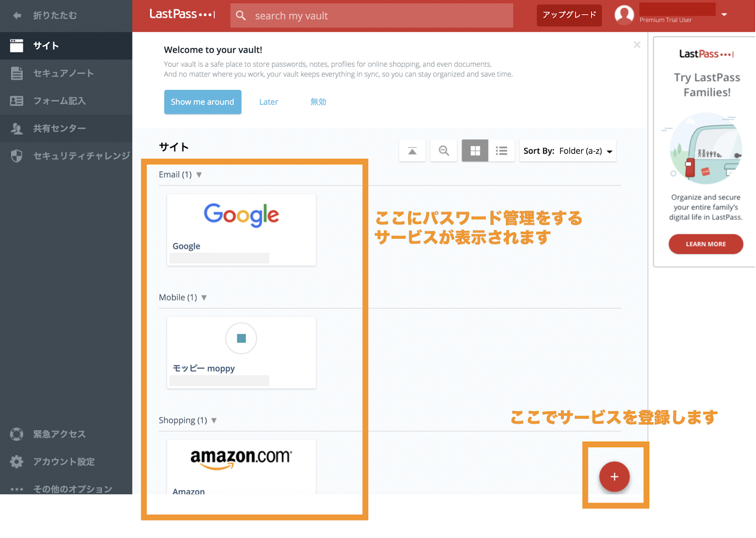Switch to grid view

point(475,151)
